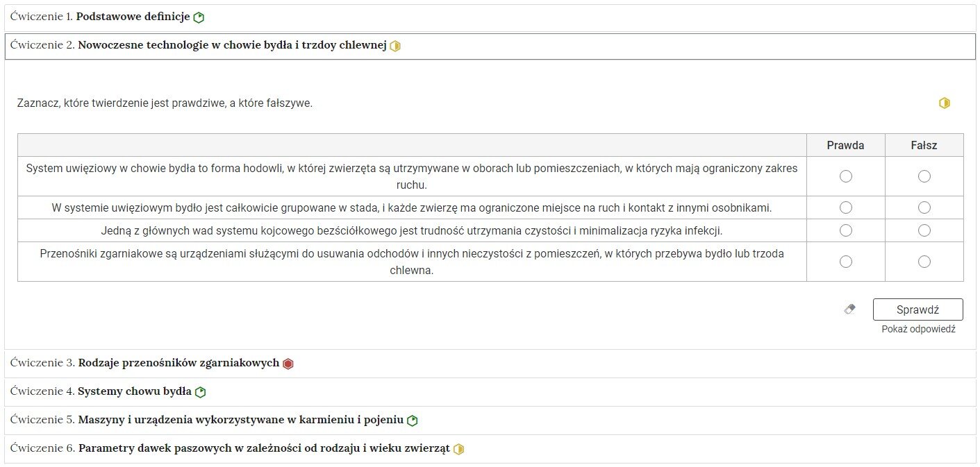Screen dimensions: 980x467
Task: Click the Pokaż odpowiedź link
Action: 918,330
